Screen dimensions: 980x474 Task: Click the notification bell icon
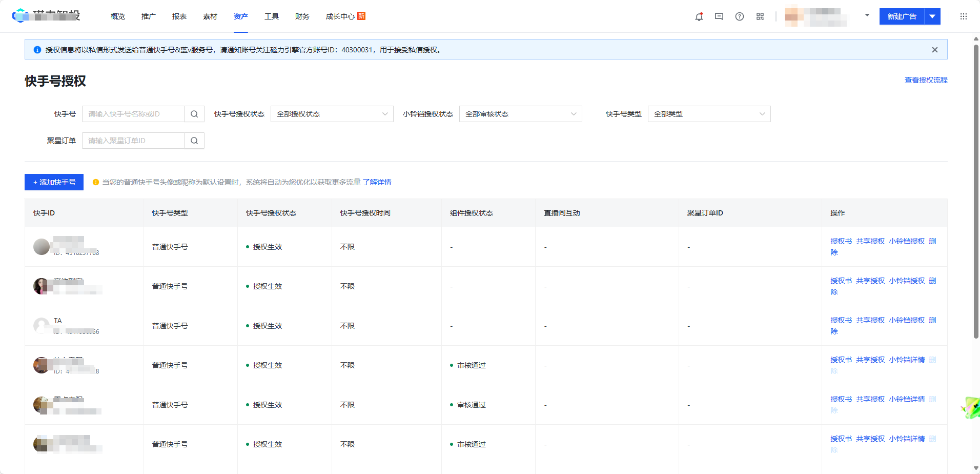[x=699, y=16]
